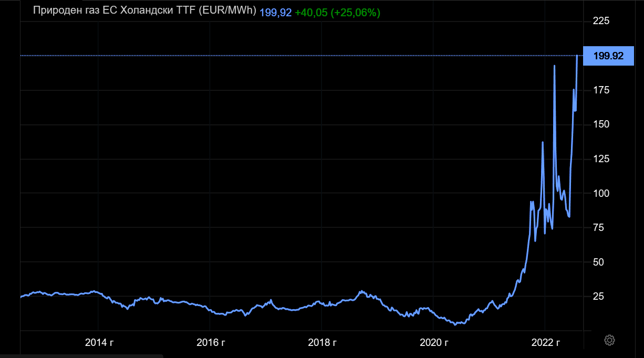
Task: Click the latest peak of the price line
Action: [x=577, y=56]
